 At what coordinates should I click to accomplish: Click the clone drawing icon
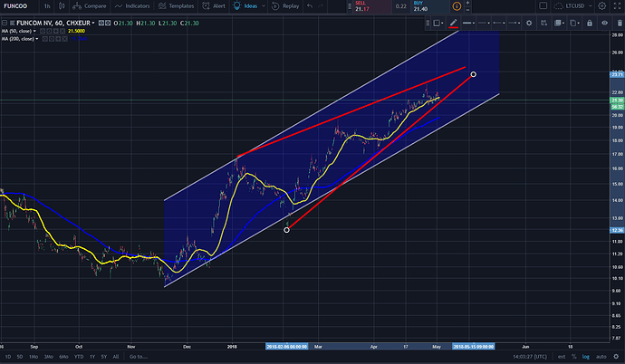click(574, 24)
